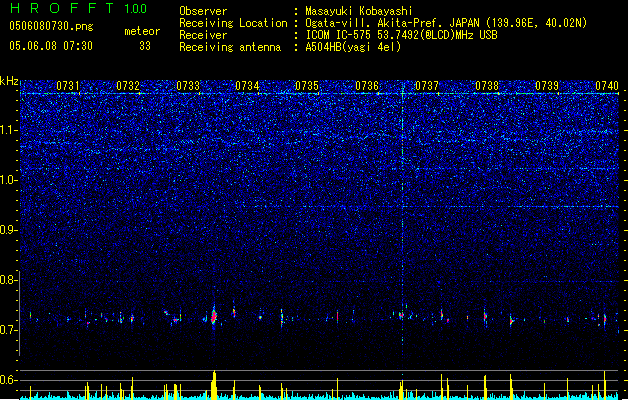
Task: Click the tallest yellow power spike after 0733
Action: (x=214, y=385)
